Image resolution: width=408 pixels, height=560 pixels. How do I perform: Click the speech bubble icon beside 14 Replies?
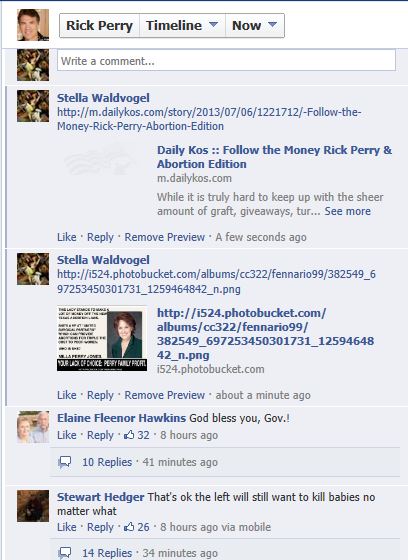65,553
